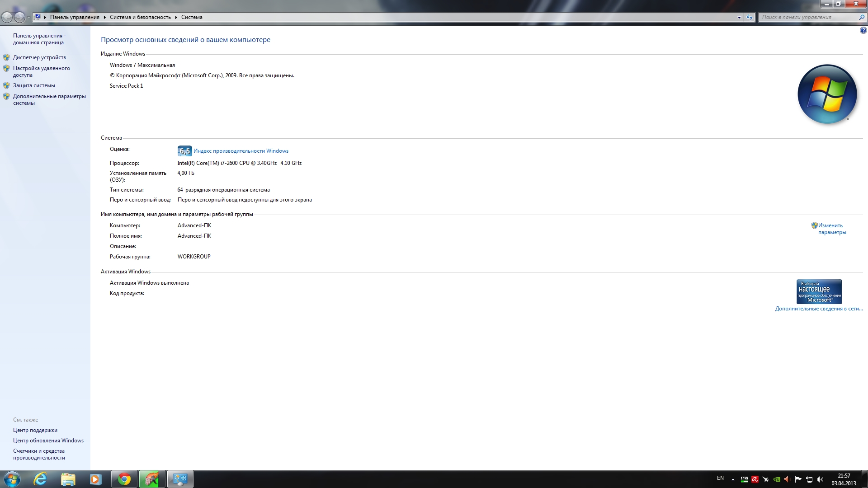Viewport: 868px width, 488px height.
Task: Click the airplane tray icon
Action: coord(766,479)
